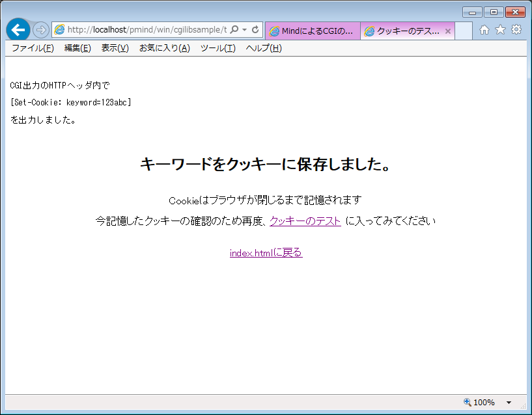Minimize the browser window
The width and height of the screenshot is (532, 415).
(473, 12)
